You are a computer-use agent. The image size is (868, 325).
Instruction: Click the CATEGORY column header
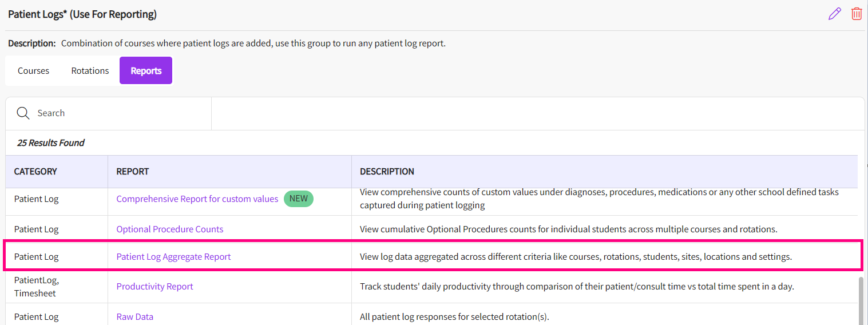(x=35, y=172)
